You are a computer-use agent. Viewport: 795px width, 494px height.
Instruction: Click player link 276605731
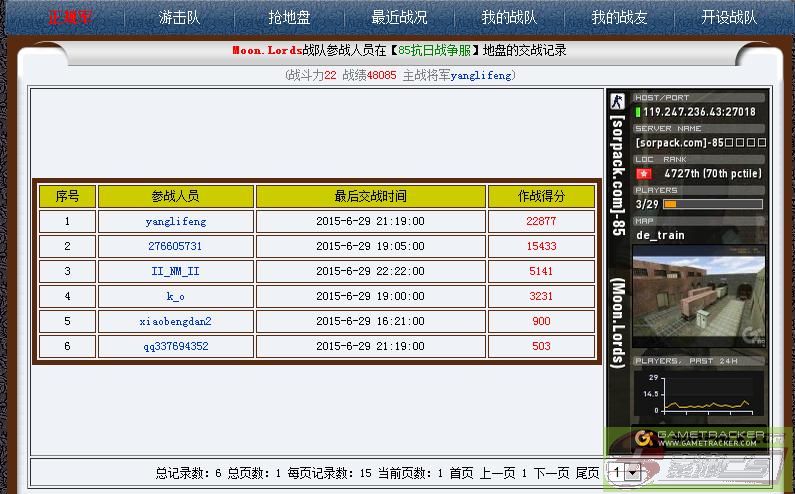pos(175,246)
